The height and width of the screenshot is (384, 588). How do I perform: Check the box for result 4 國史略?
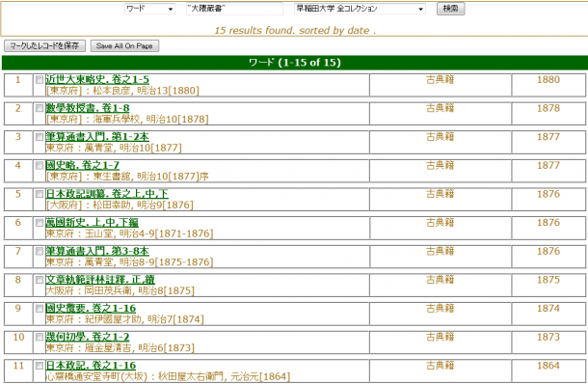tap(40, 166)
